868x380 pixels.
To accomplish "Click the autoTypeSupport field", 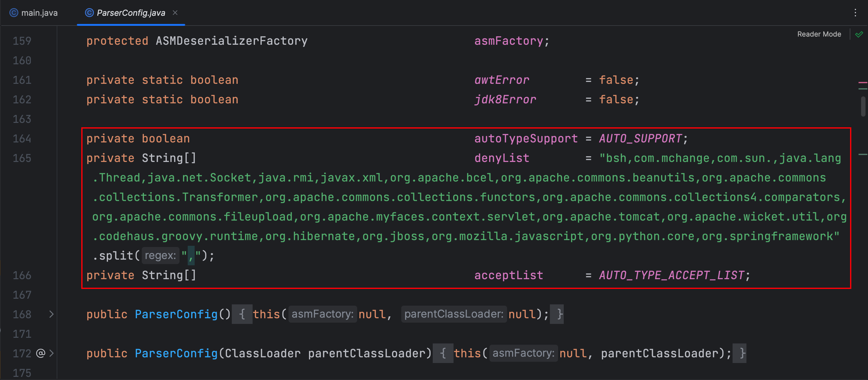I will (x=526, y=139).
